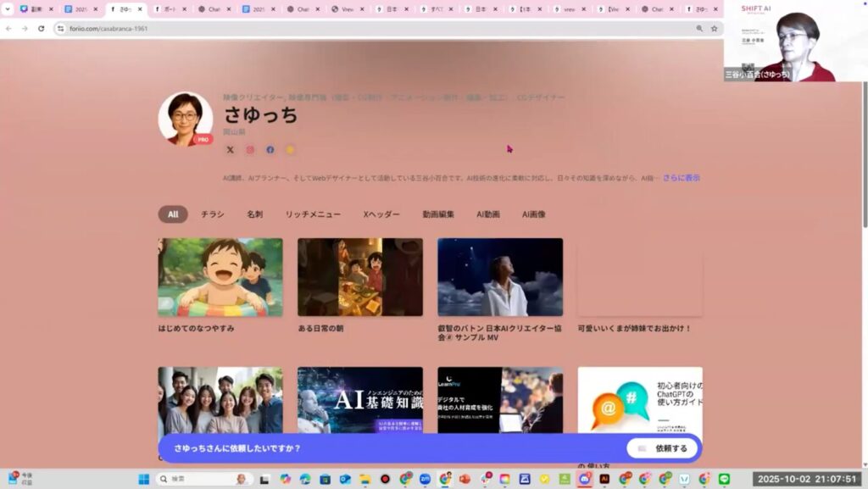Image resolution: width=868 pixels, height=489 pixels.
Task: Bookmark this page with star icon
Action: tap(714, 28)
